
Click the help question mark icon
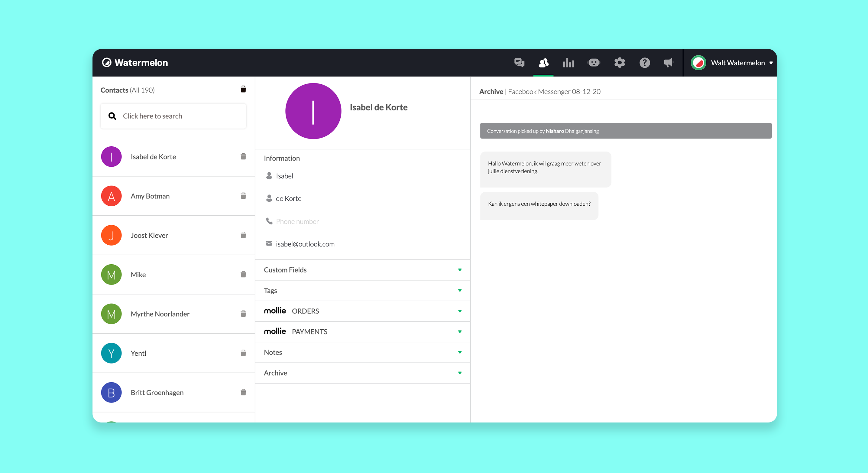pos(644,63)
